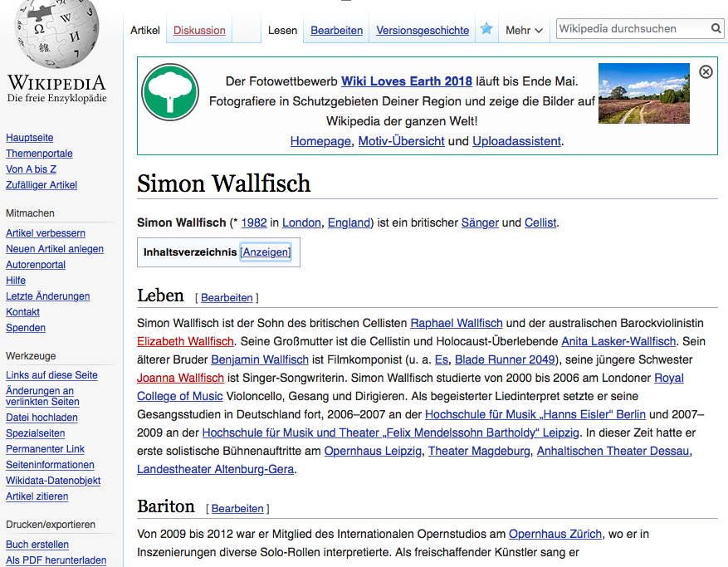Select the Lesen tab

coord(282,30)
